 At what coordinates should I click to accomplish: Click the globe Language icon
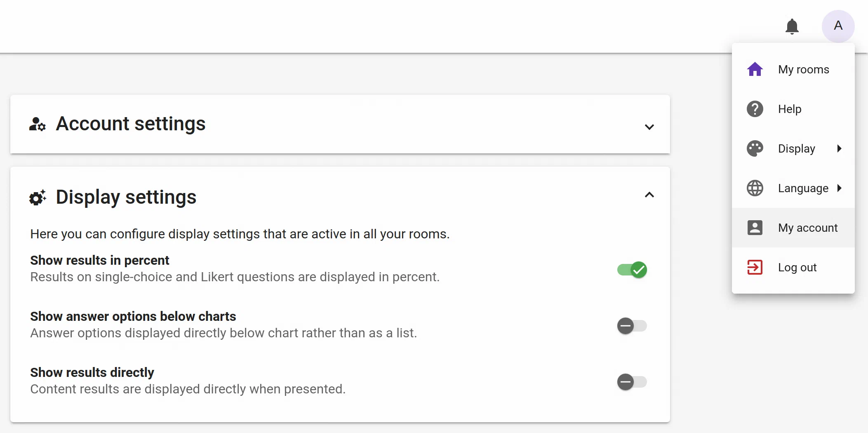755,188
